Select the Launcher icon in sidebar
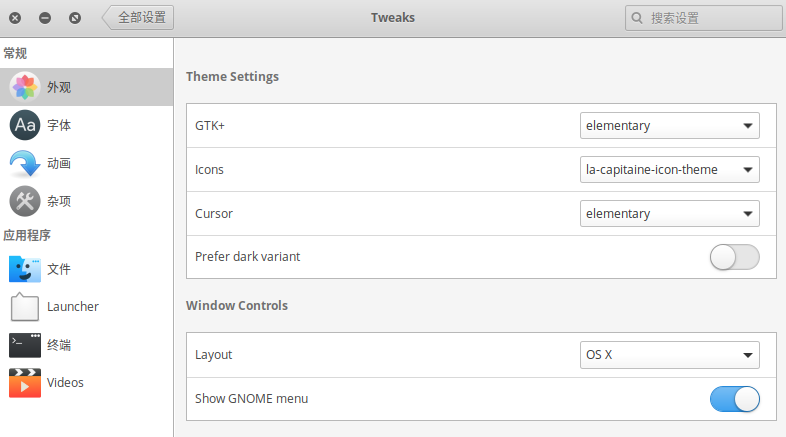 25,307
